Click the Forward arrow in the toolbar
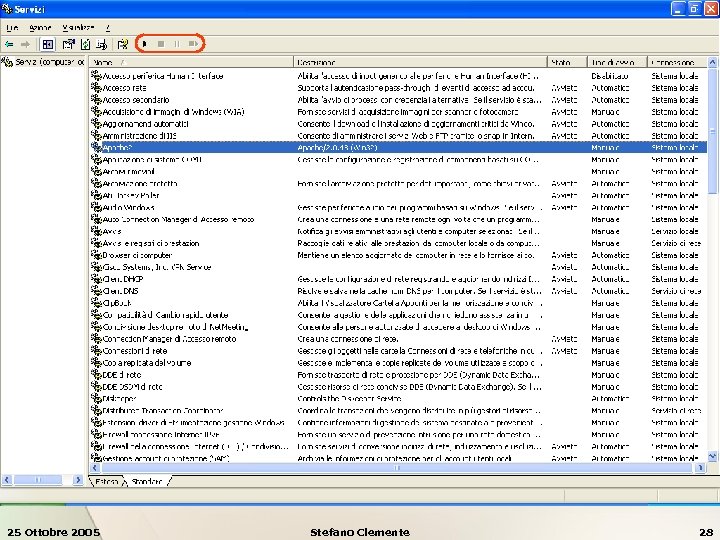The height and width of the screenshot is (540, 720). coord(25,44)
